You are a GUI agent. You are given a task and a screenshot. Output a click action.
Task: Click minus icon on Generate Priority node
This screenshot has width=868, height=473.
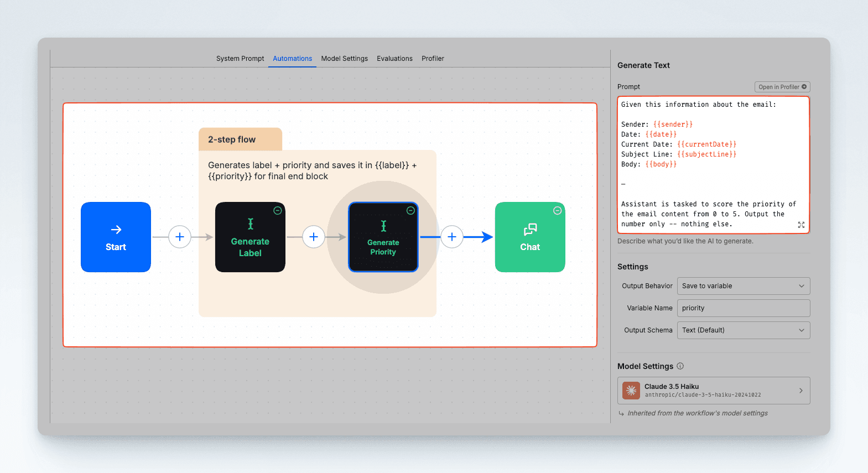click(410, 211)
